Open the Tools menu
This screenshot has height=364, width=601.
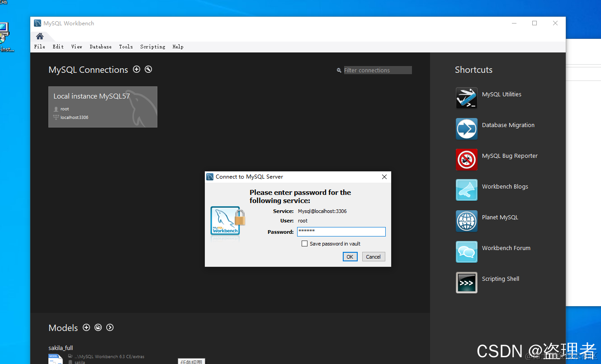(126, 47)
